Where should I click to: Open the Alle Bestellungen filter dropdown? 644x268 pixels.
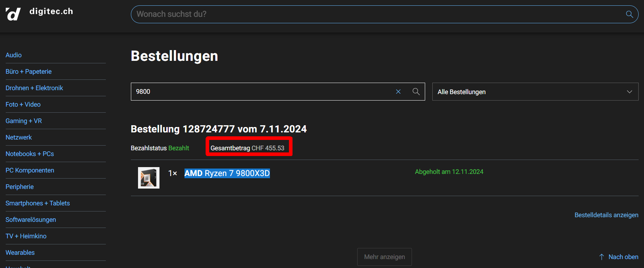(535, 92)
